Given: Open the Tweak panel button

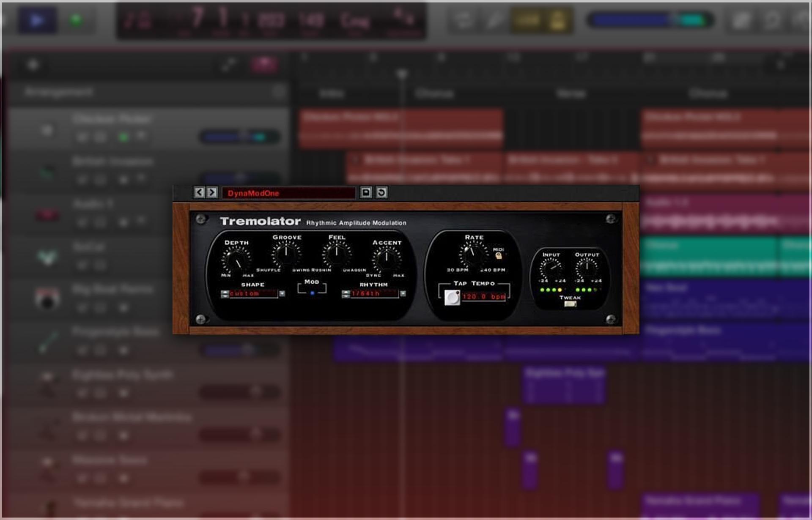Looking at the screenshot, I should pos(570,304).
